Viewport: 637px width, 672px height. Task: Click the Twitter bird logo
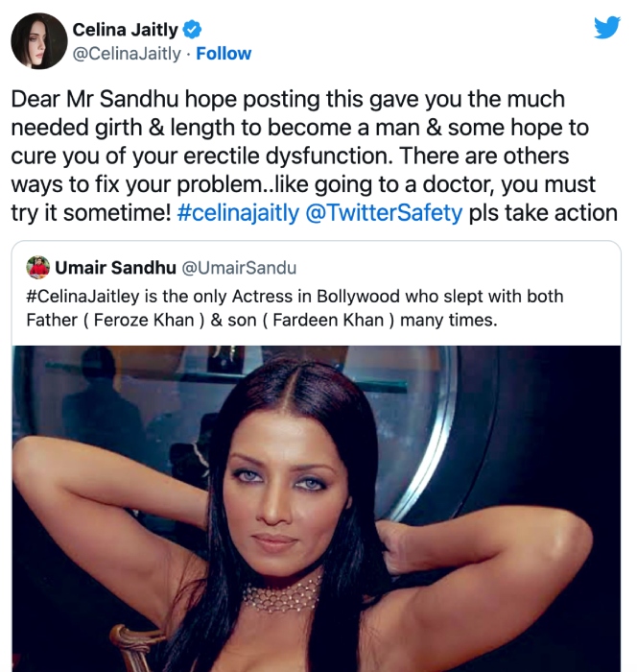click(x=607, y=27)
